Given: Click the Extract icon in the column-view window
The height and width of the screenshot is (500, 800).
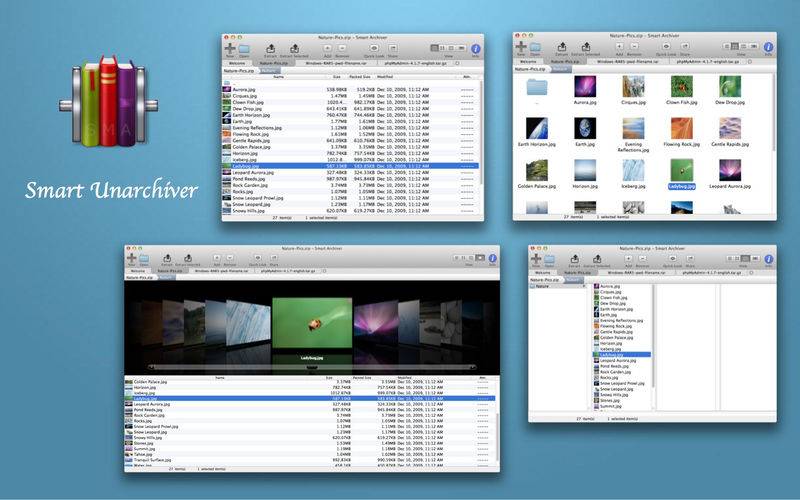Looking at the screenshot, I should tap(574, 259).
